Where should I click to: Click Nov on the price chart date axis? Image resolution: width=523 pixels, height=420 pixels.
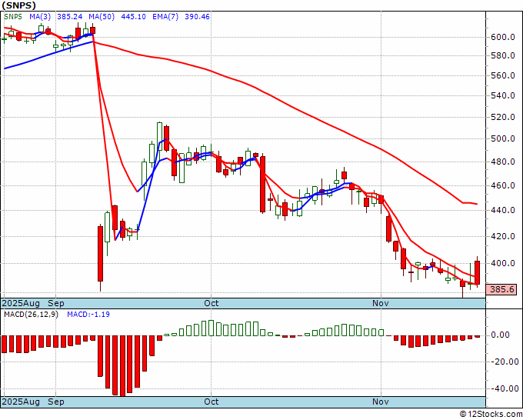(x=381, y=303)
